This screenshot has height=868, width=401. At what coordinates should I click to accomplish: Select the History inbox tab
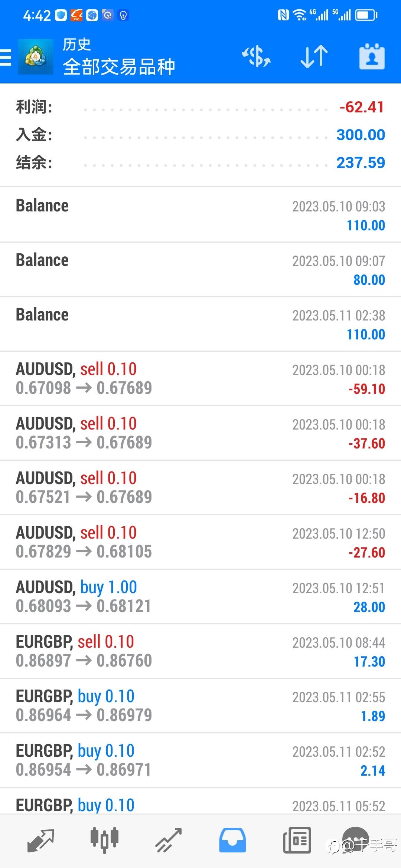[232, 840]
